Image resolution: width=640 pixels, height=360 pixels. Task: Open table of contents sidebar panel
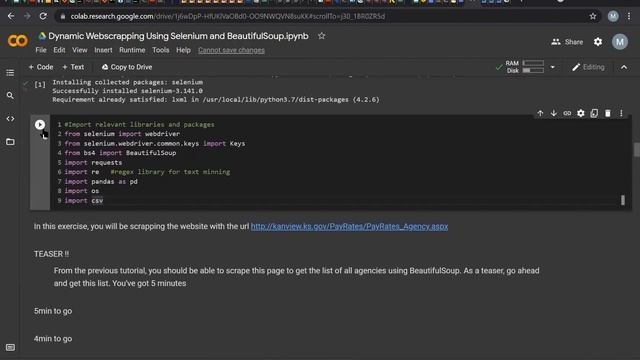point(10,73)
